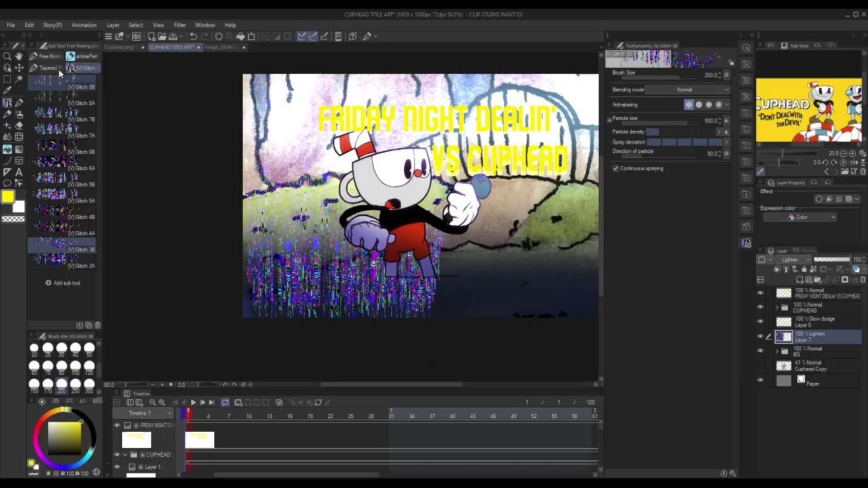
Task: Select the Free flowing pen sub tool
Action: click(45, 56)
